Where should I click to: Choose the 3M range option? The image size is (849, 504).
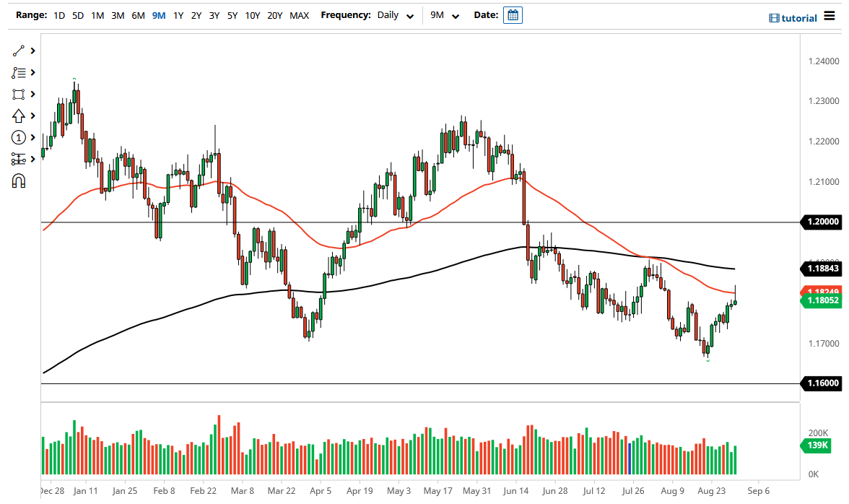click(x=118, y=15)
